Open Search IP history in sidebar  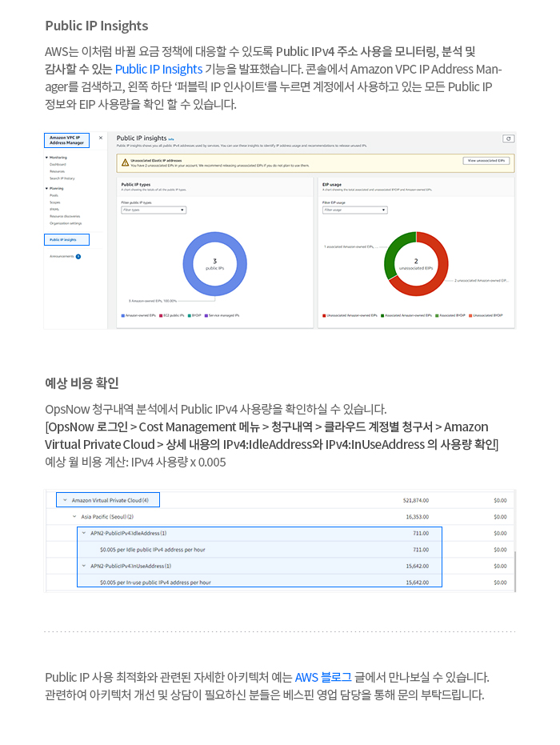(x=62, y=178)
